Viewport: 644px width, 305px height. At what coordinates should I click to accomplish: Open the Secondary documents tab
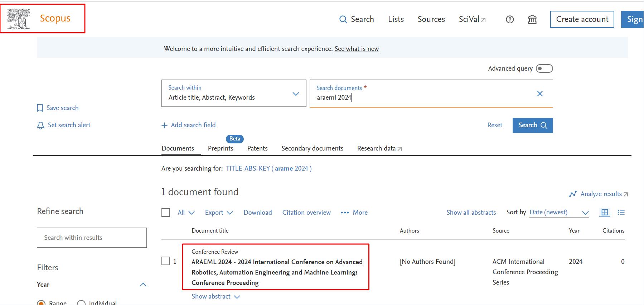pos(312,148)
